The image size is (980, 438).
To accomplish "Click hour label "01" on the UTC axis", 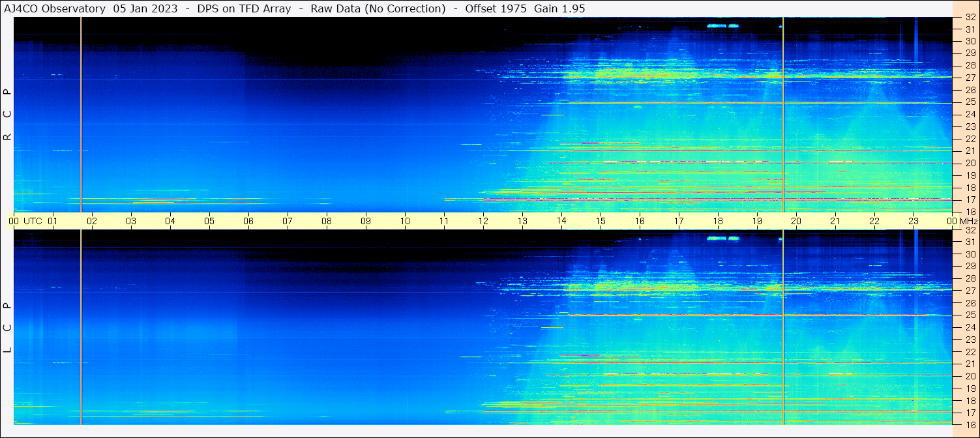I will tap(53, 221).
